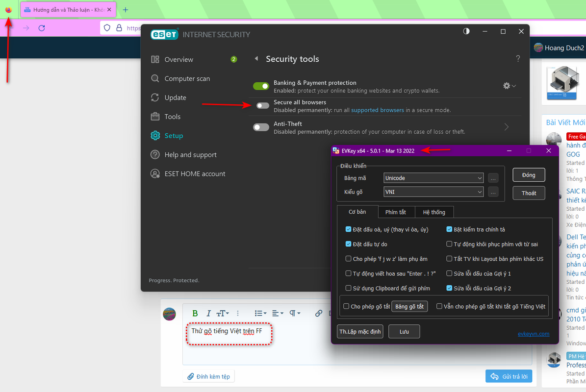The width and height of the screenshot is (586, 392).
Task: Open Bảng mã Unicode dropdown
Action: [433, 178]
